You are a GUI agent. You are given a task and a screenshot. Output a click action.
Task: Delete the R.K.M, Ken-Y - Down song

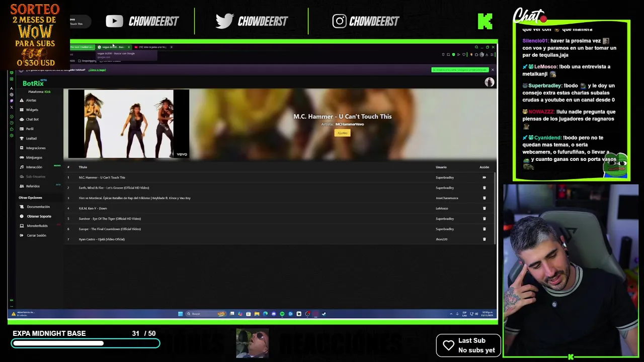[484, 208]
